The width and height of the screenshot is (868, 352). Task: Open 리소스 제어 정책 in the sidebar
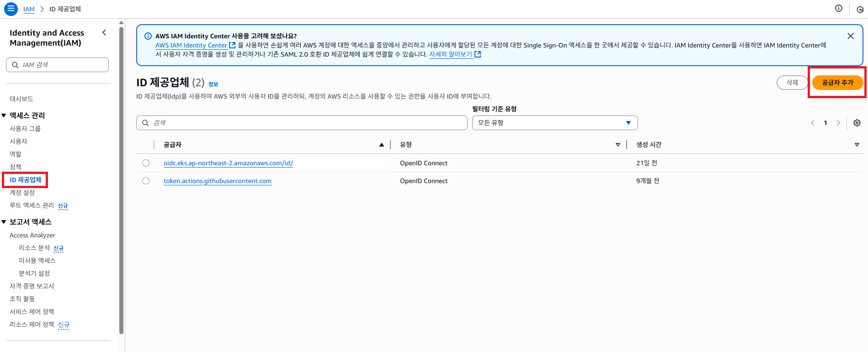[32, 324]
